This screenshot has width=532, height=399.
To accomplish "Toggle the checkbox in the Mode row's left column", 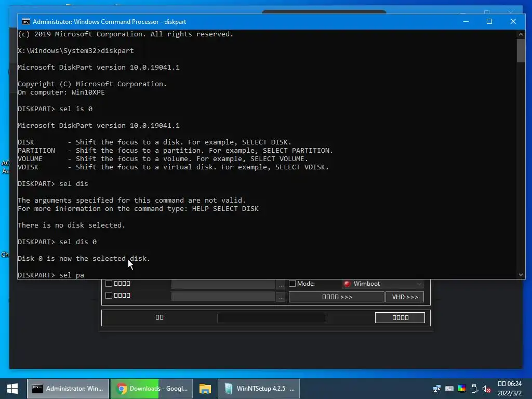I will click(x=109, y=283).
